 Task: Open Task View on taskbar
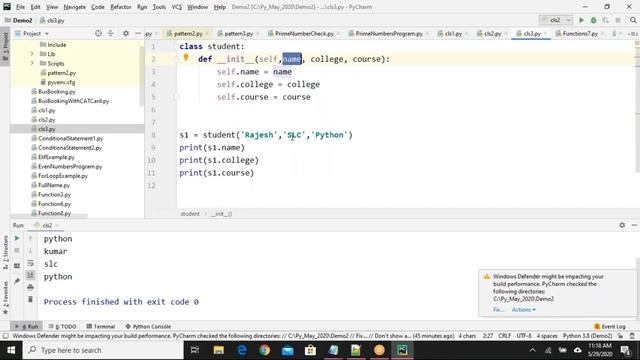195,350
